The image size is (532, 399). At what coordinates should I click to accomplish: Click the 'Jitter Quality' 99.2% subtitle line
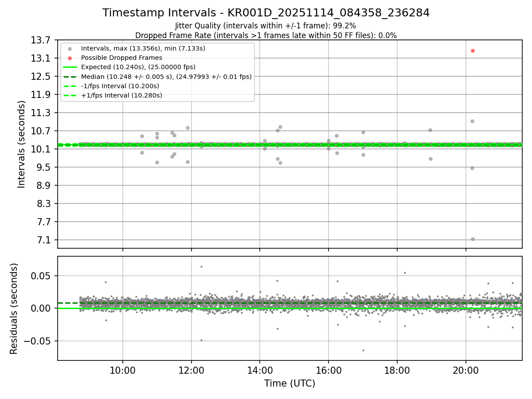click(x=266, y=26)
